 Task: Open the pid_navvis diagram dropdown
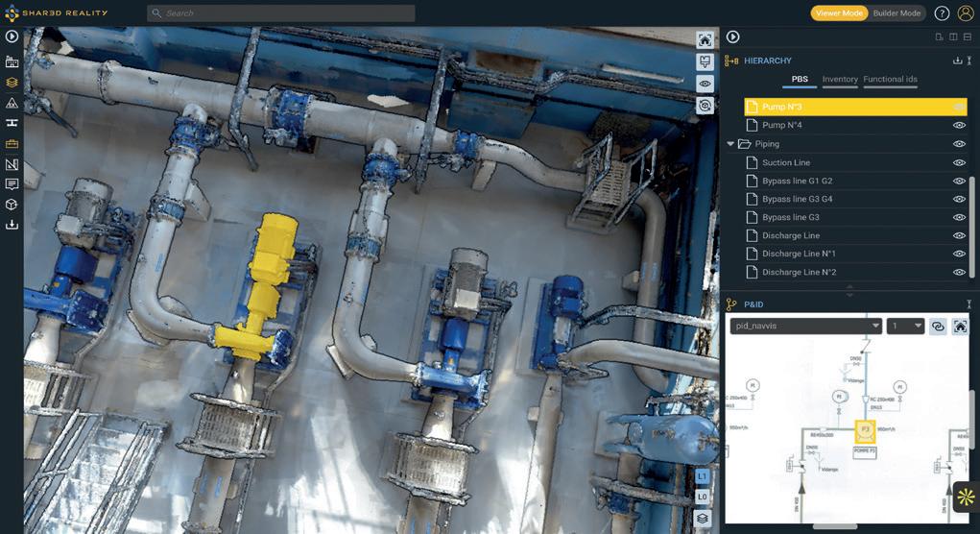pyautogui.click(x=806, y=326)
